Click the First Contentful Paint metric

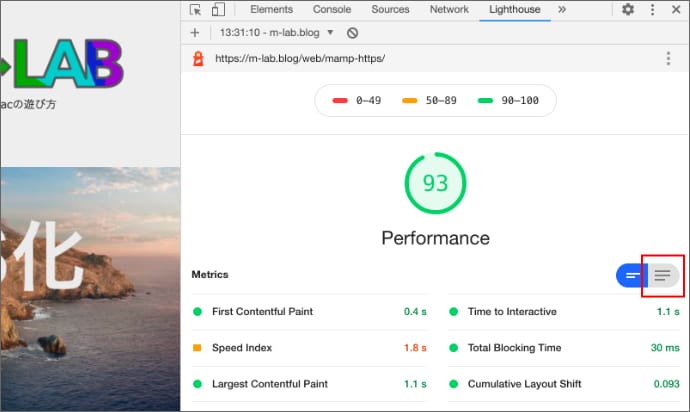click(x=262, y=312)
